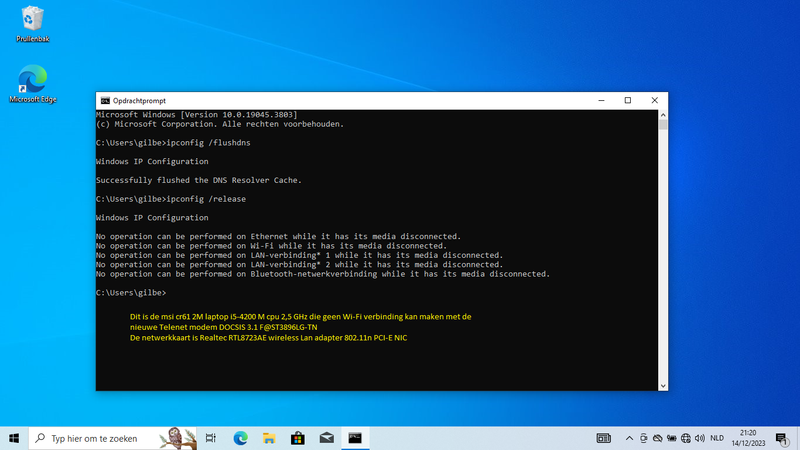Click the Command Prompt vertical scrollbar thumb

(x=663, y=125)
